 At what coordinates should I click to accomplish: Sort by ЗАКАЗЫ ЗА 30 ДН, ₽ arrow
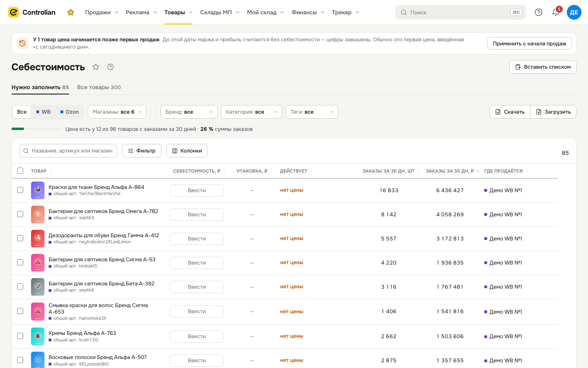tap(478, 171)
